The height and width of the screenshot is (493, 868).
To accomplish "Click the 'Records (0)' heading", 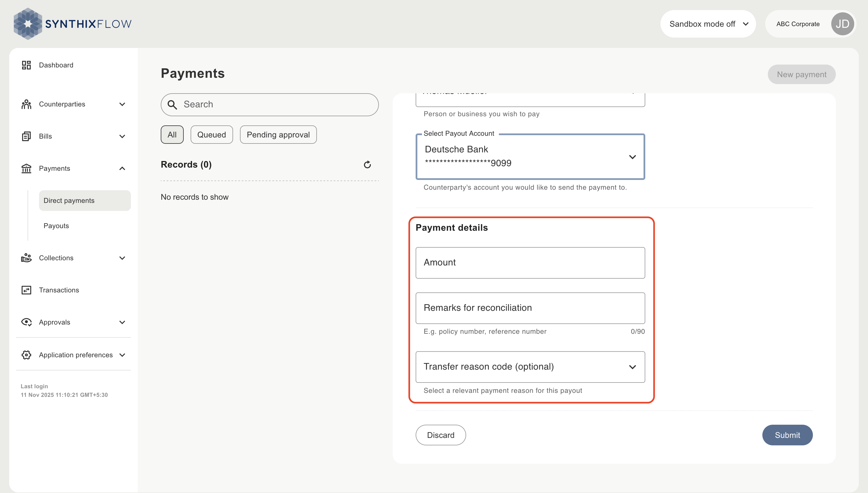I will coord(186,164).
